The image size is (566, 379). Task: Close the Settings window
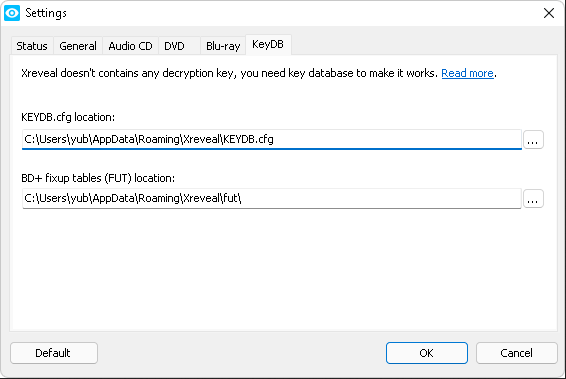click(549, 13)
